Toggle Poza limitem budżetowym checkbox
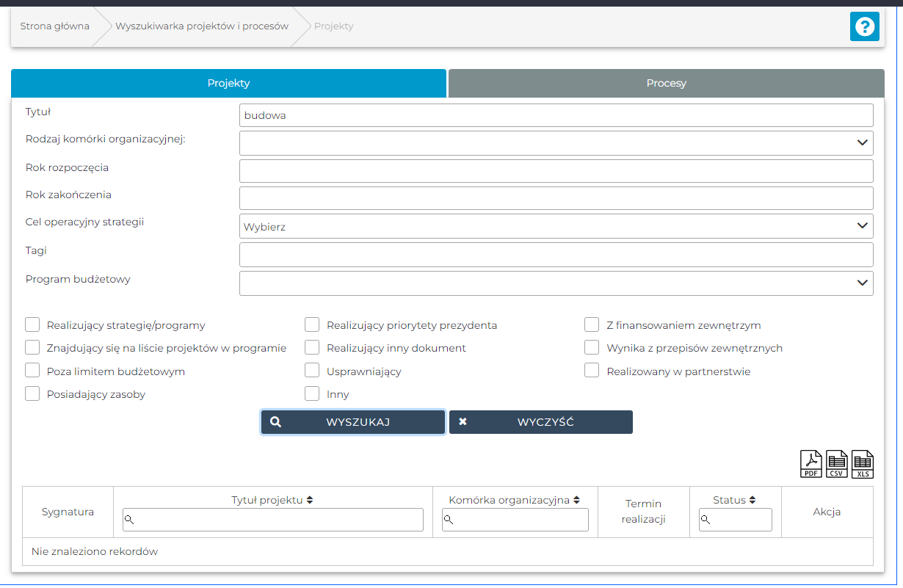This screenshot has width=903, height=588. tap(32, 371)
